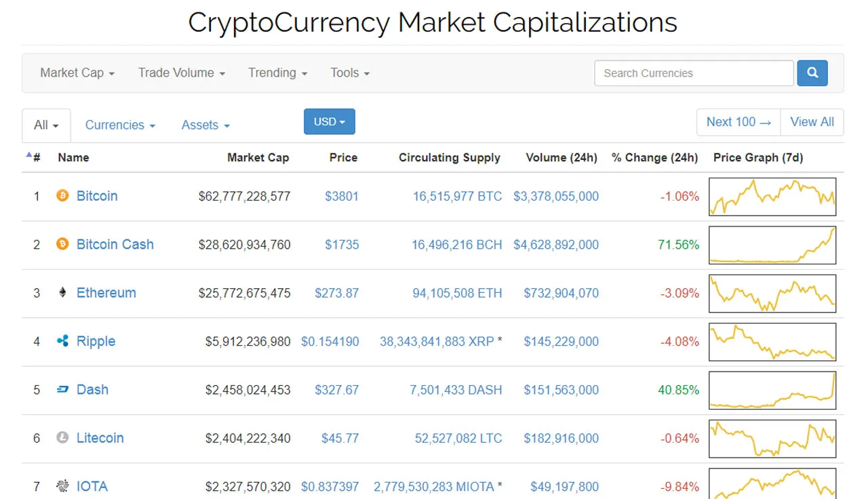Sort table by Name column header
Screen dimensions: 868x499
tap(73, 157)
